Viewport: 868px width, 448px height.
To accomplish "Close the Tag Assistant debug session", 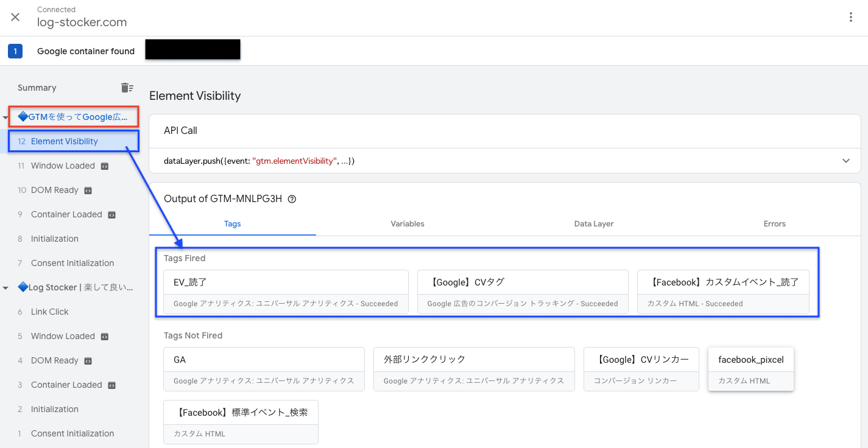I will (x=15, y=17).
